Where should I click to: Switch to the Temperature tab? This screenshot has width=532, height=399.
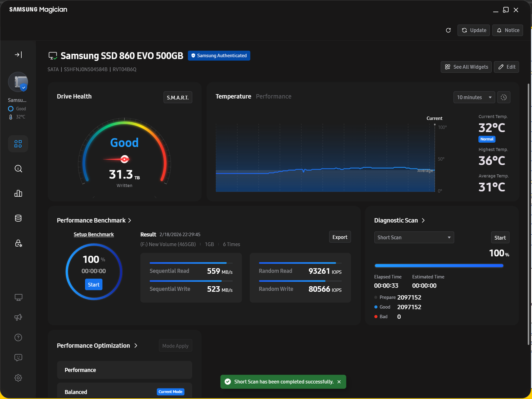coord(233,96)
